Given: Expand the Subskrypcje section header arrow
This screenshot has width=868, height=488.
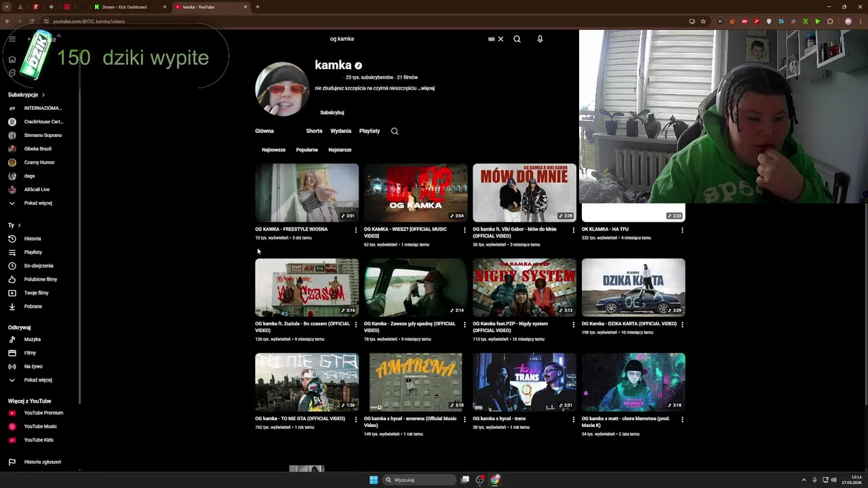Looking at the screenshot, I should coord(43,95).
